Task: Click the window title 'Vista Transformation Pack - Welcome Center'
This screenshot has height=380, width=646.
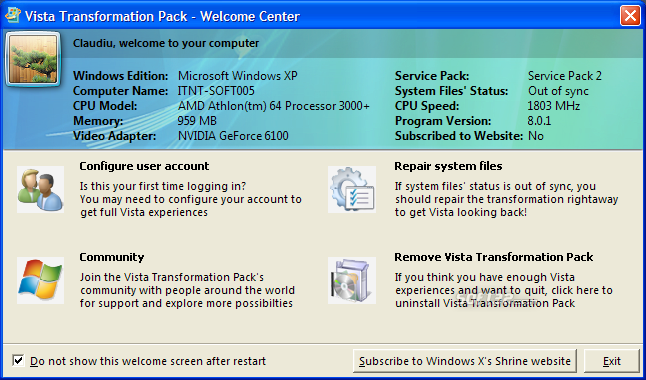Action: [x=162, y=16]
